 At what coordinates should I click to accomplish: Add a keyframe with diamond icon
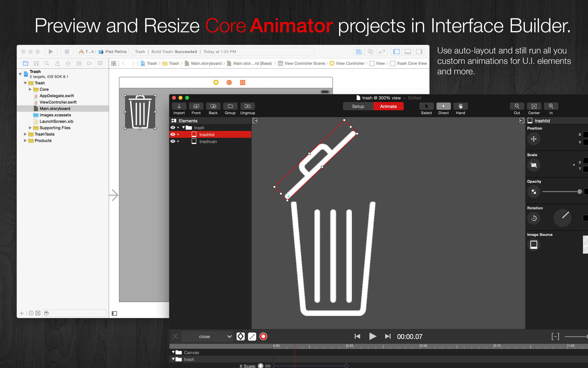[240, 336]
